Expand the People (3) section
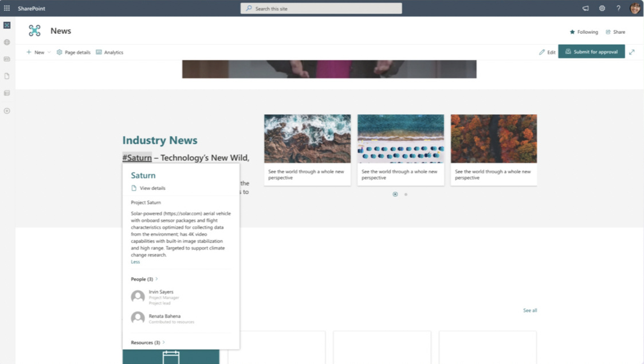This screenshot has height=364, width=644. (x=144, y=279)
